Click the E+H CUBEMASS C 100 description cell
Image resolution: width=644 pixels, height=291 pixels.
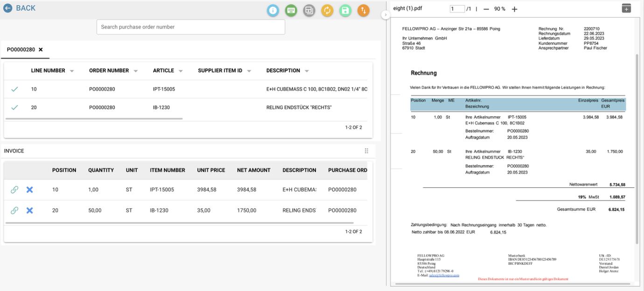tap(317, 89)
